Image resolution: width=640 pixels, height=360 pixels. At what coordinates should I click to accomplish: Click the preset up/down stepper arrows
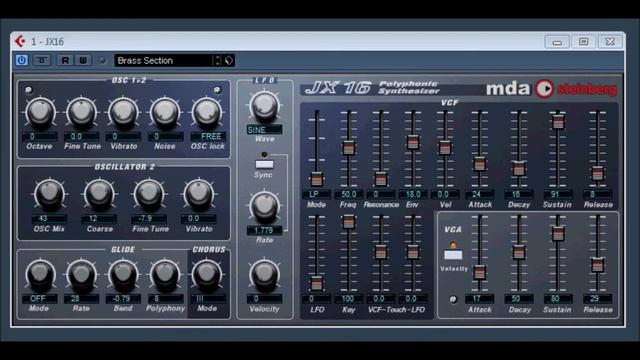tap(218, 60)
